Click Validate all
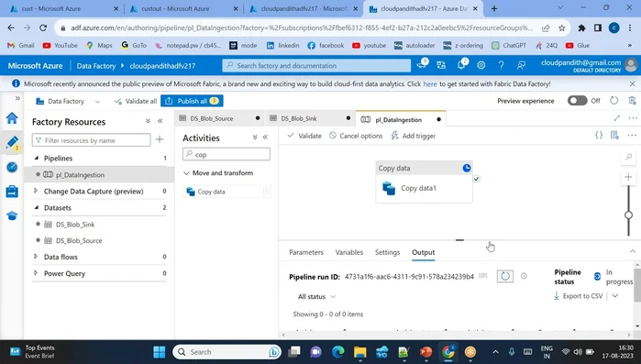 coord(136,102)
